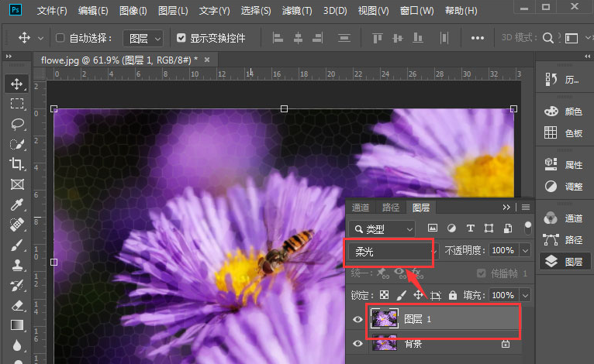Open the 滤镜(T) menu
This screenshot has height=364, width=594.
[297, 11]
